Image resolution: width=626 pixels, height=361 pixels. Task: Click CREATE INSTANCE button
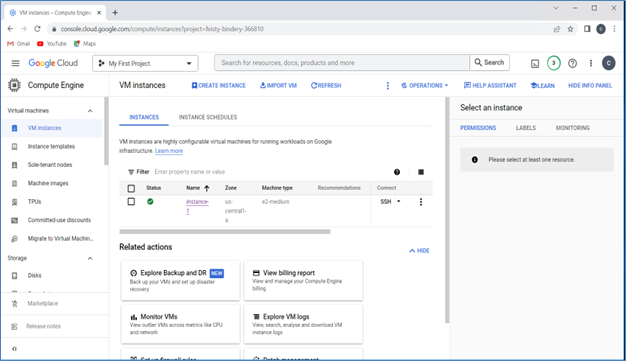point(218,85)
